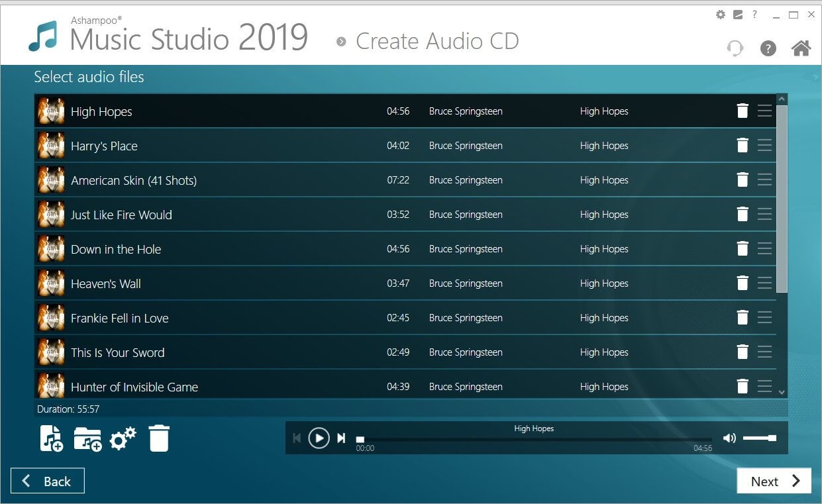Adjust the volume slider

pos(760,437)
